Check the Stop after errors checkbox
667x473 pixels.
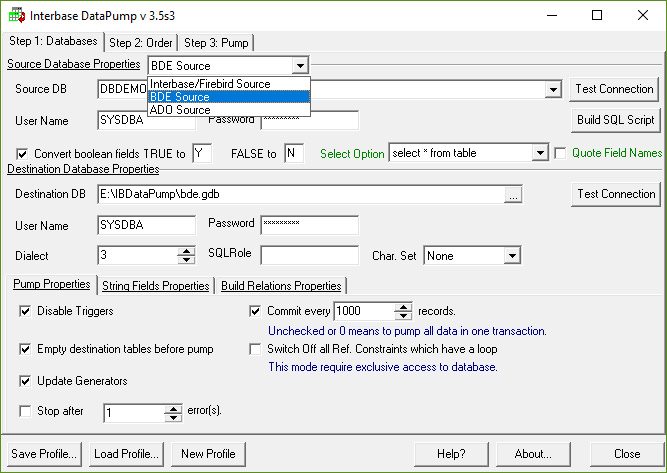(x=25, y=411)
